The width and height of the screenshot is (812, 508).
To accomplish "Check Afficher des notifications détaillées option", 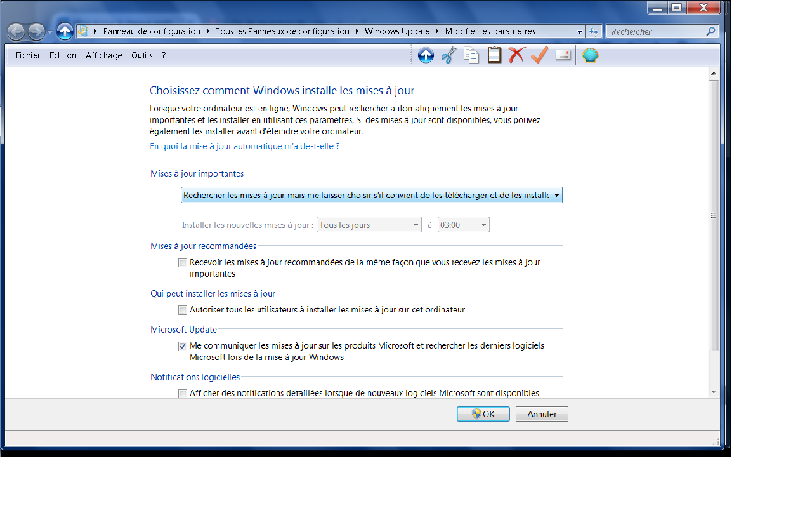I will [x=183, y=393].
